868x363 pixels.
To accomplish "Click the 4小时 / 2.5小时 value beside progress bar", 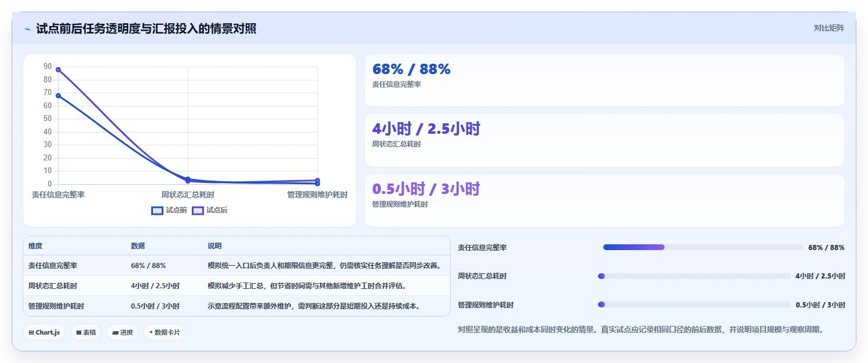I will tap(820, 276).
